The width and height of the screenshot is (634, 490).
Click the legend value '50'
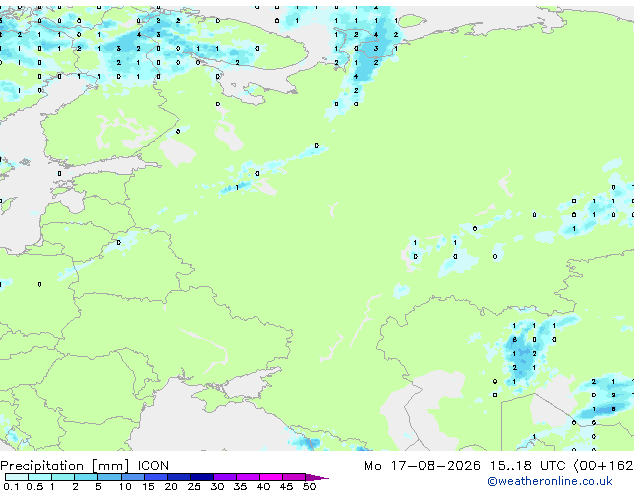click(x=309, y=486)
